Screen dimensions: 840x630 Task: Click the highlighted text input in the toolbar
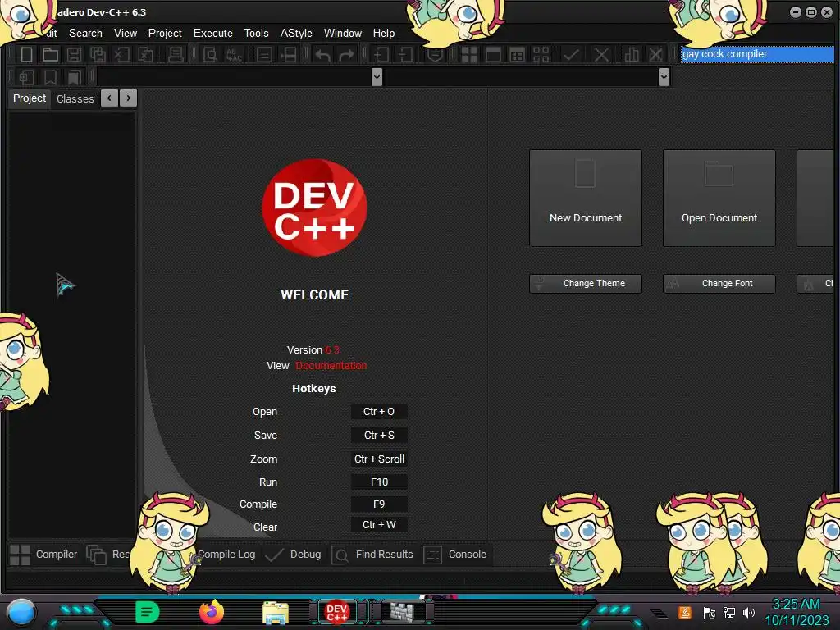click(x=757, y=54)
